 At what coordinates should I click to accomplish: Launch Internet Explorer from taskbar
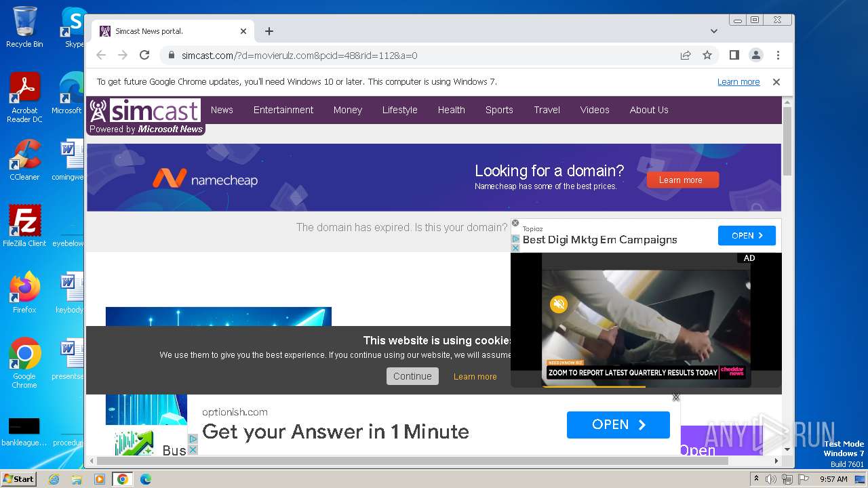[54, 479]
